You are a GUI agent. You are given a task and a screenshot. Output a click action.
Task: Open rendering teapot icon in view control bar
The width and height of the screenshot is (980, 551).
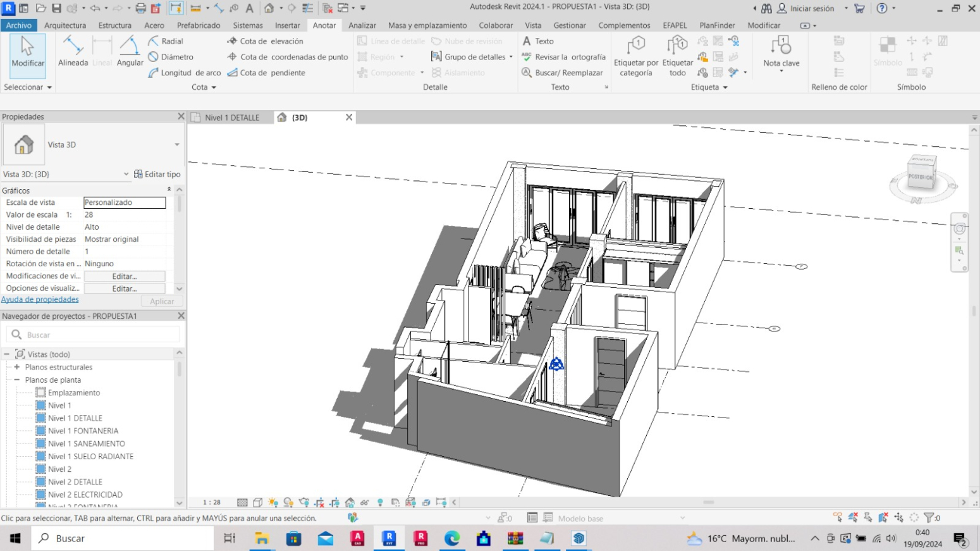tap(303, 502)
